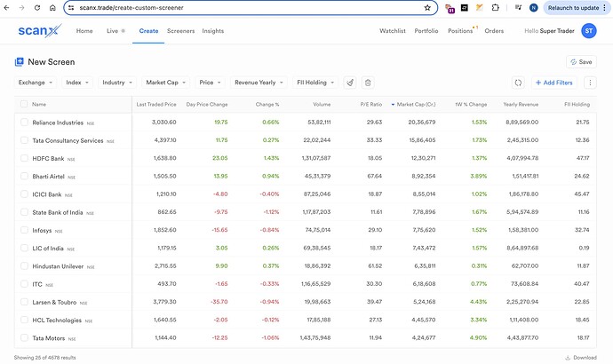Click the Chrome profile N avatar

click(x=533, y=7)
